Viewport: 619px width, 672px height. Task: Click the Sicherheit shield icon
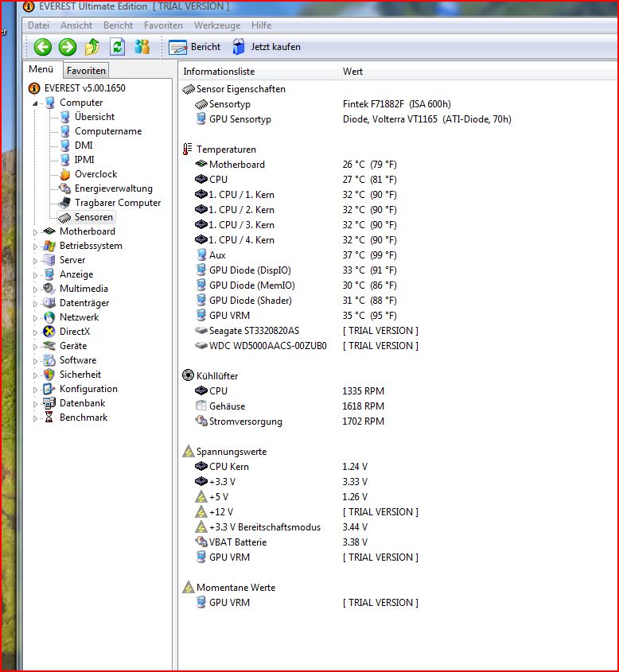49,374
